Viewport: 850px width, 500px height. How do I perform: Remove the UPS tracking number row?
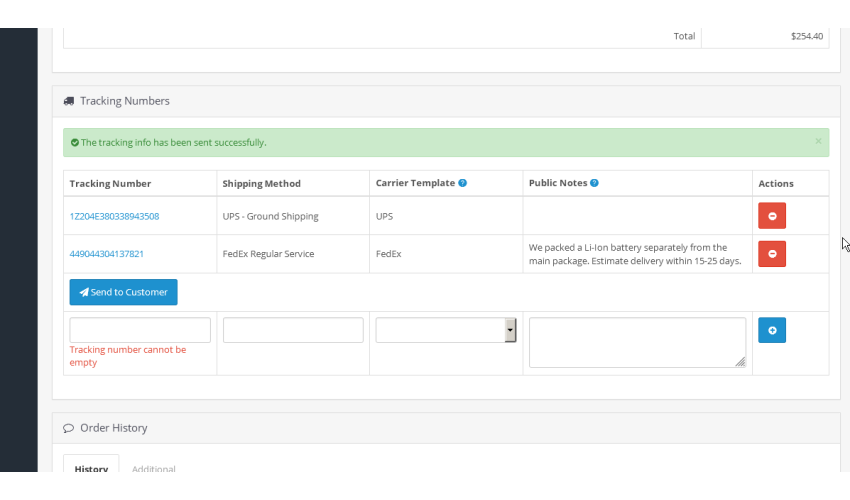click(x=772, y=216)
